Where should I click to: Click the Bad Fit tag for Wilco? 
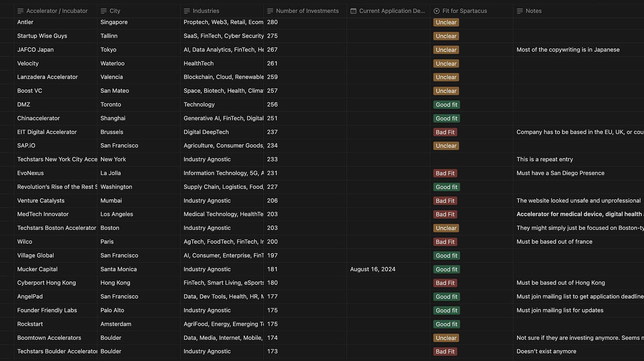[445, 242]
